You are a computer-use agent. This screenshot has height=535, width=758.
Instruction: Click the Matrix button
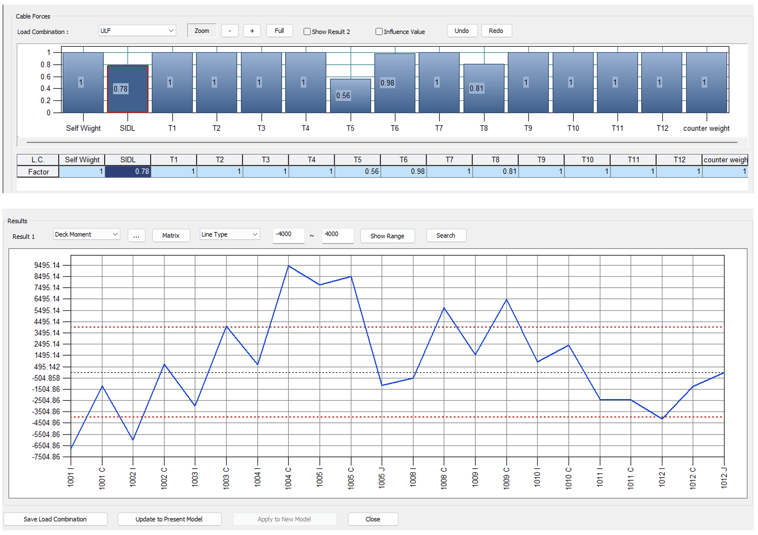point(171,236)
